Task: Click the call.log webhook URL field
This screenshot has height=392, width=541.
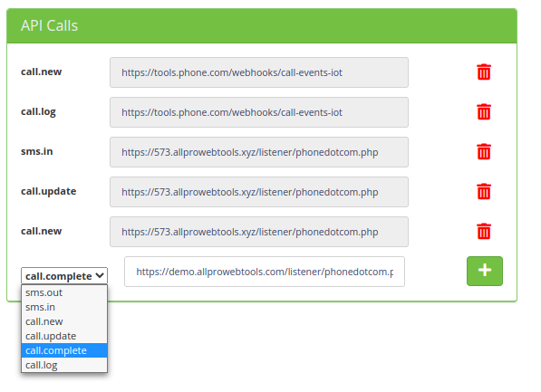Action: pyautogui.click(x=259, y=112)
